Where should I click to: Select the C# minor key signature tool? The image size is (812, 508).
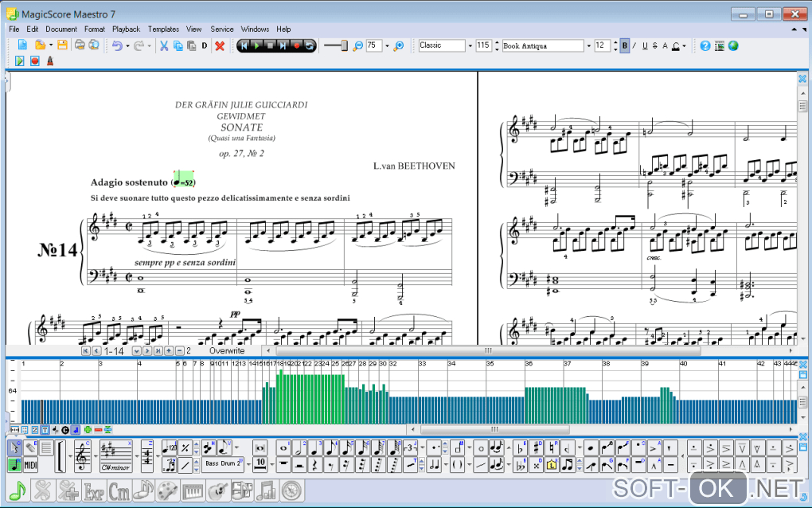tap(116, 456)
